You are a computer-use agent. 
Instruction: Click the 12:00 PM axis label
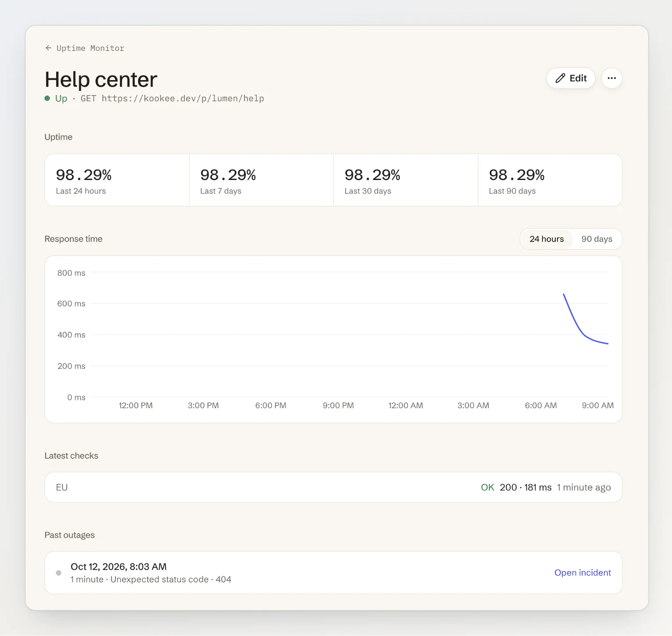[136, 406]
